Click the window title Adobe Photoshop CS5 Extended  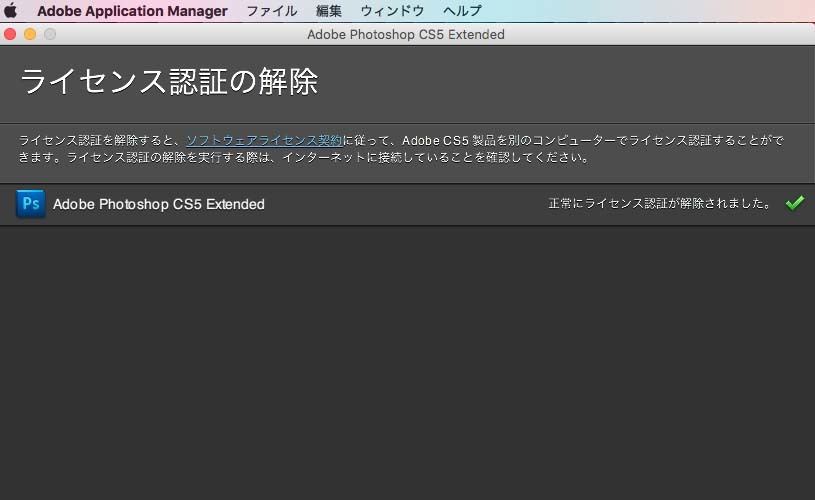[x=406, y=34]
